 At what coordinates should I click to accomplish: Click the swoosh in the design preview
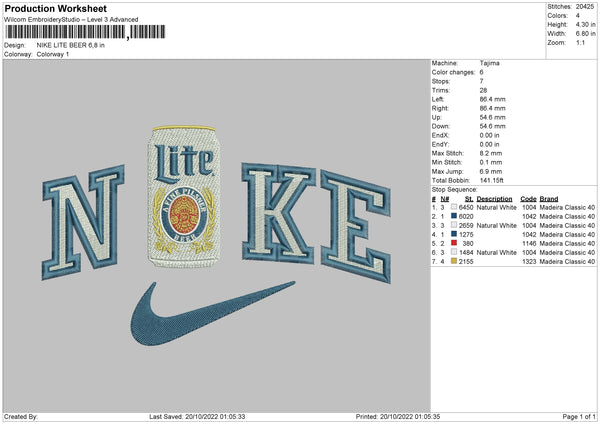coord(213,313)
